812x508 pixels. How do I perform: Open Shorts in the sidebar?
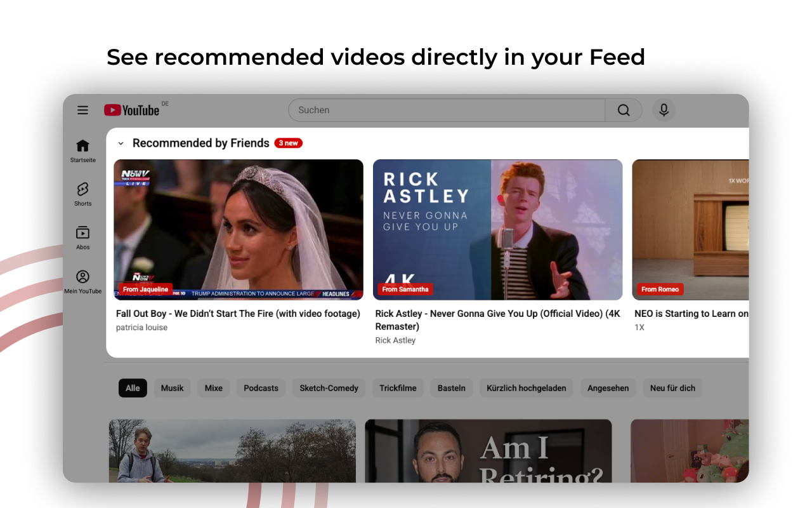click(82, 194)
